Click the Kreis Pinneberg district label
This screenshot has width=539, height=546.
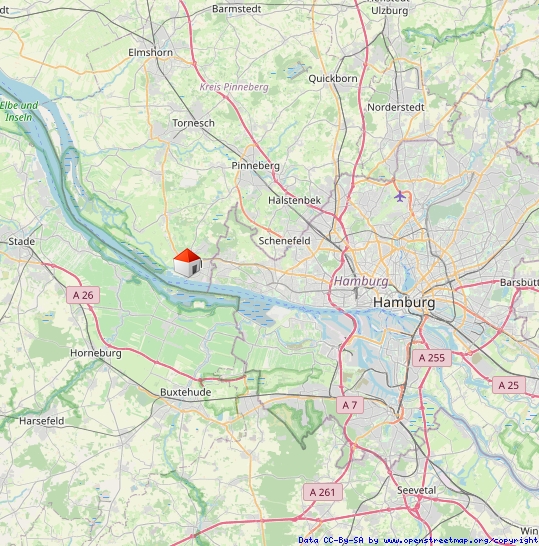pyautogui.click(x=234, y=87)
